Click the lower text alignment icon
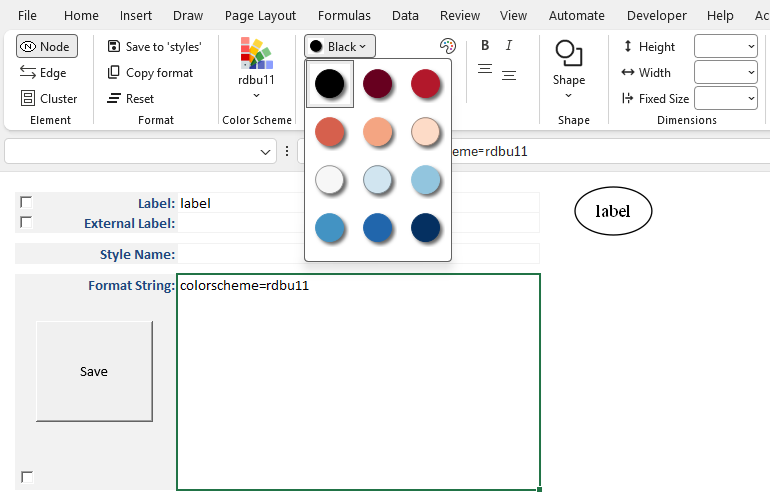 coord(509,76)
